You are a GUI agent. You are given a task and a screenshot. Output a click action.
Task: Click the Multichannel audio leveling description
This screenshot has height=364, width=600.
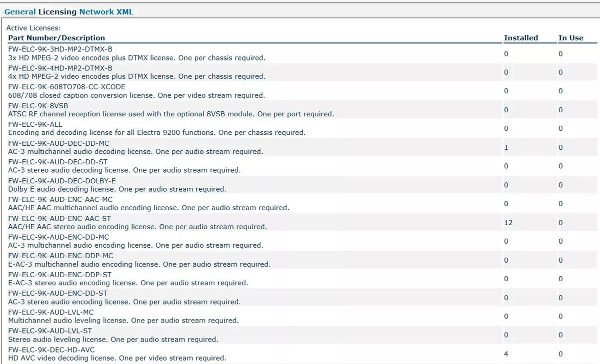pyautogui.click(x=123, y=321)
